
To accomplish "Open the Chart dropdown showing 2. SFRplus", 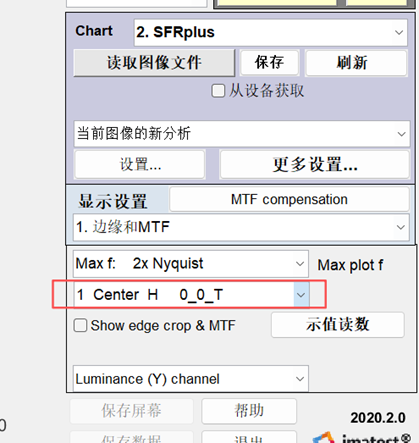I will 270,32.
